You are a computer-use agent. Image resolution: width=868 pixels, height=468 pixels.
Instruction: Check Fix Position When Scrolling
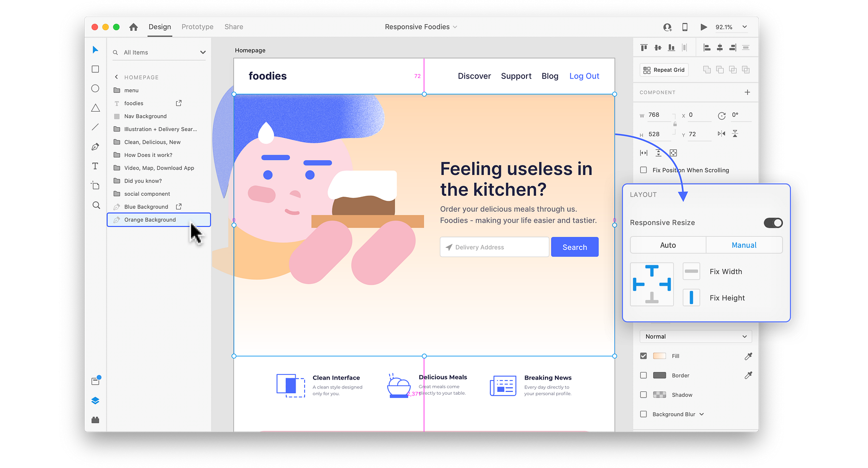click(644, 170)
